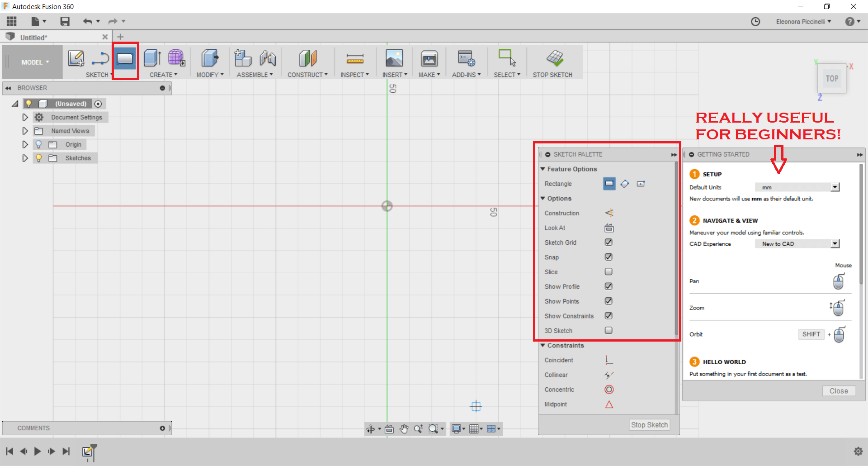Apply the Midpoint constraint
The image size is (868, 466).
(609, 404)
